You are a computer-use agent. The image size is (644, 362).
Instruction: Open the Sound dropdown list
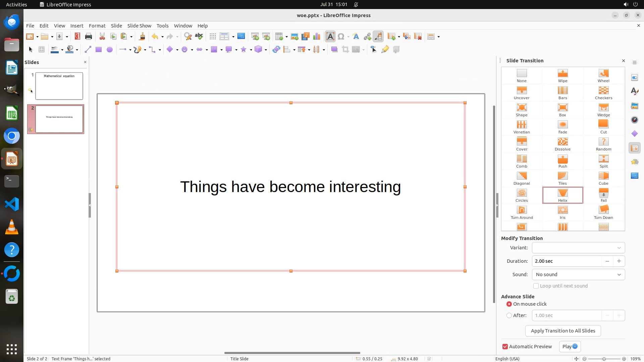click(x=578, y=275)
